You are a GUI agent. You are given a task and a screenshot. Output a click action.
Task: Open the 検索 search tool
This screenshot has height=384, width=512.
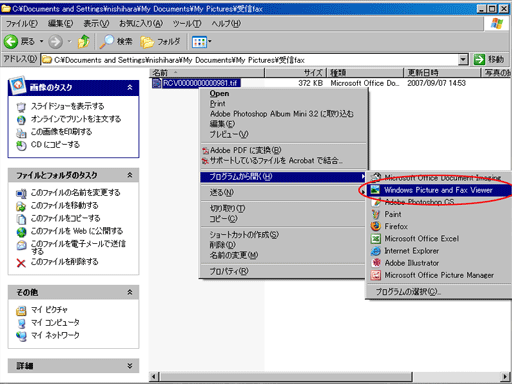pyautogui.click(x=116, y=42)
